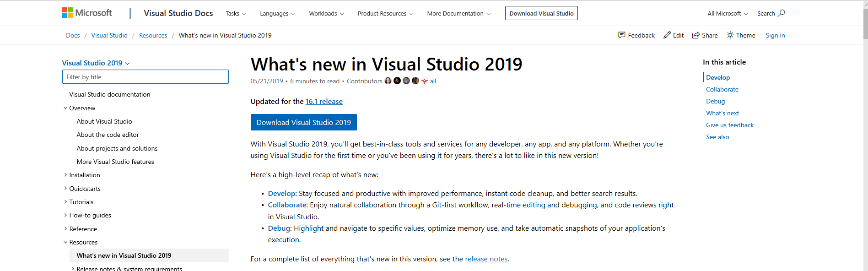Click the second contributor avatar
This screenshot has width=868, height=271.
pyautogui.click(x=397, y=81)
